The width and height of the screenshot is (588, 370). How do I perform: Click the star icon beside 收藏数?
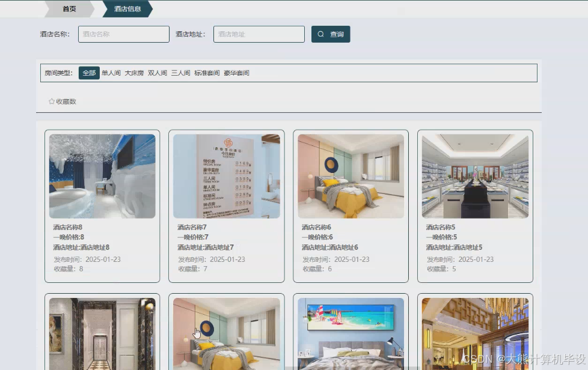51,101
